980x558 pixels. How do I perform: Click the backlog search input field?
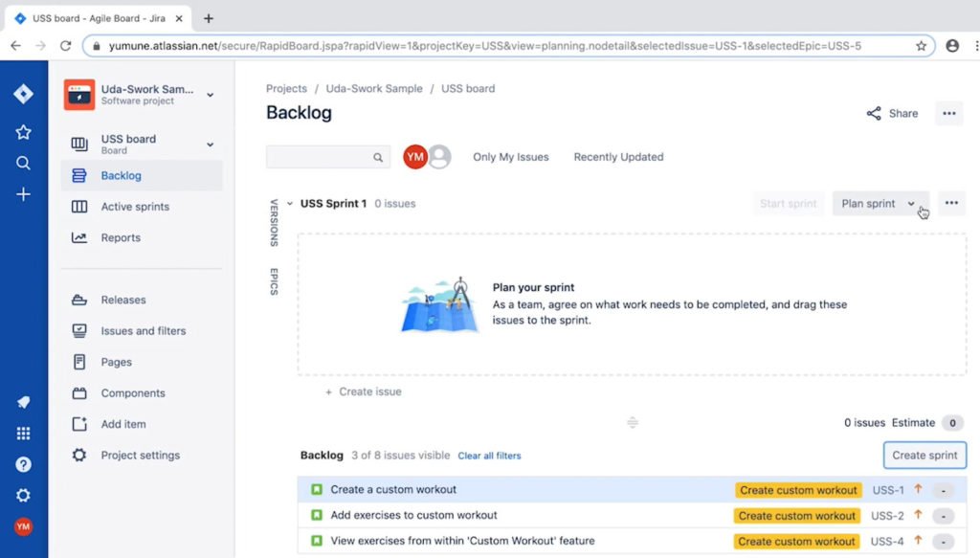[x=328, y=157]
